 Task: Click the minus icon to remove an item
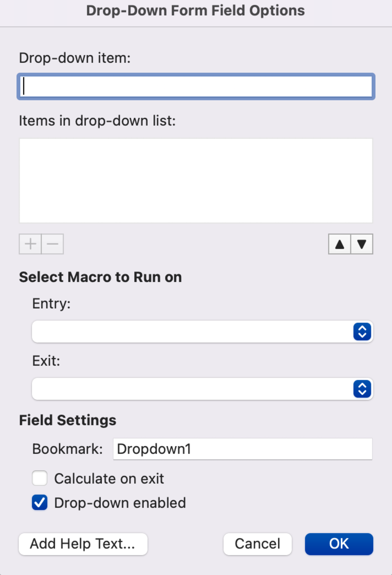(x=52, y=244)
